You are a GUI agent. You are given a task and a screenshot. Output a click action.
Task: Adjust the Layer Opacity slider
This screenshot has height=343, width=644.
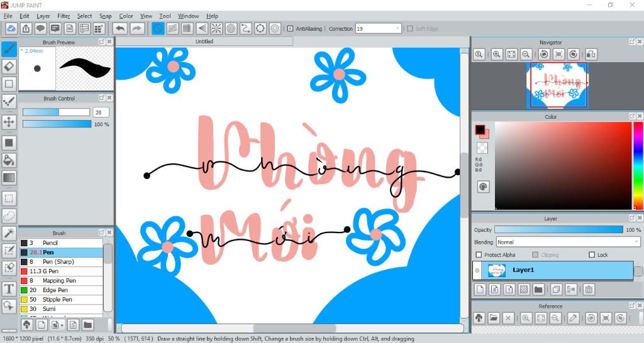[558, 230]
